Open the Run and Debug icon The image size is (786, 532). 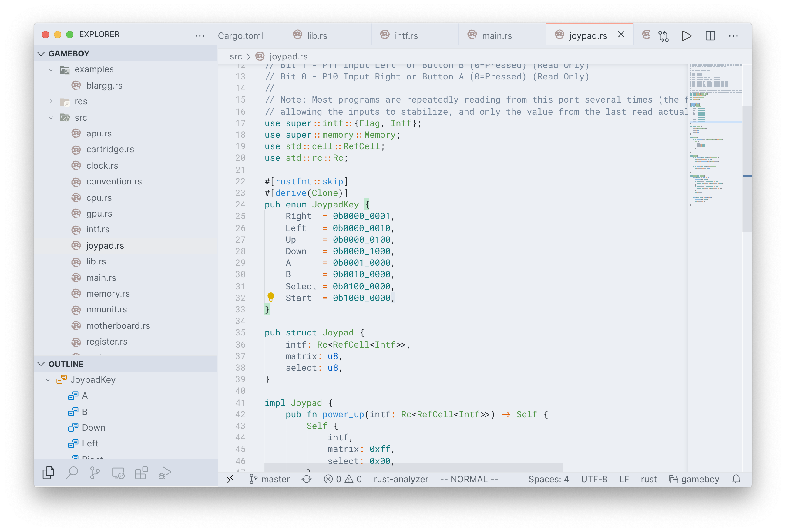(x=165, y=473)
